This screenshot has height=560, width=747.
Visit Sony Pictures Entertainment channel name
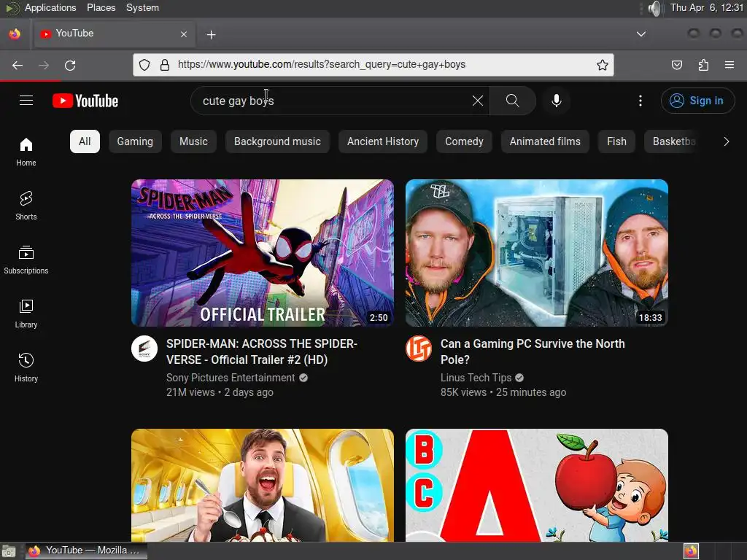tap(231, 378)
